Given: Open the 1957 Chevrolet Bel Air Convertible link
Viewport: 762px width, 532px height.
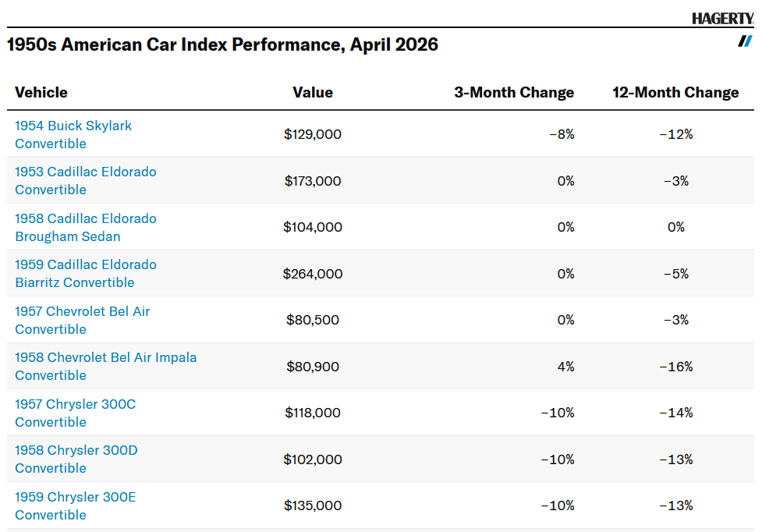Looking at the screenshot, I should coord(82,320).
